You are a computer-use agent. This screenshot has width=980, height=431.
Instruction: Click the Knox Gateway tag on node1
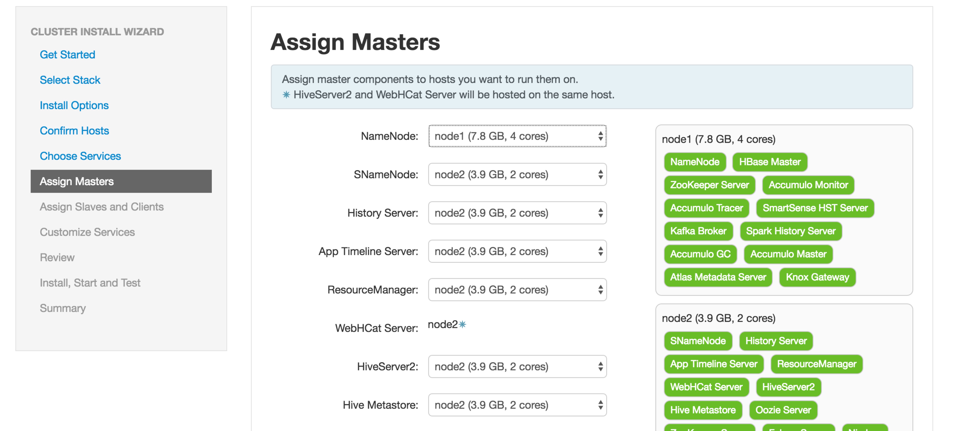pyautogui.click(x=817, y=277)
